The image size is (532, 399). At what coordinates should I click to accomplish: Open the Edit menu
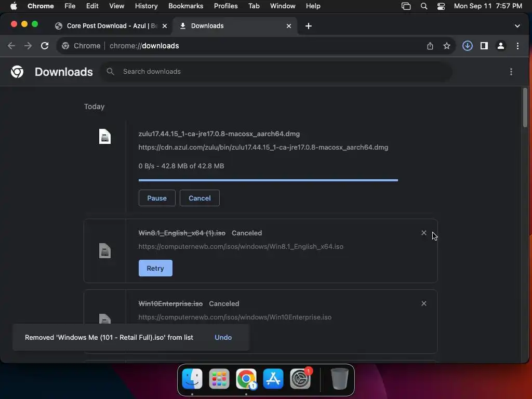[92, 6]
